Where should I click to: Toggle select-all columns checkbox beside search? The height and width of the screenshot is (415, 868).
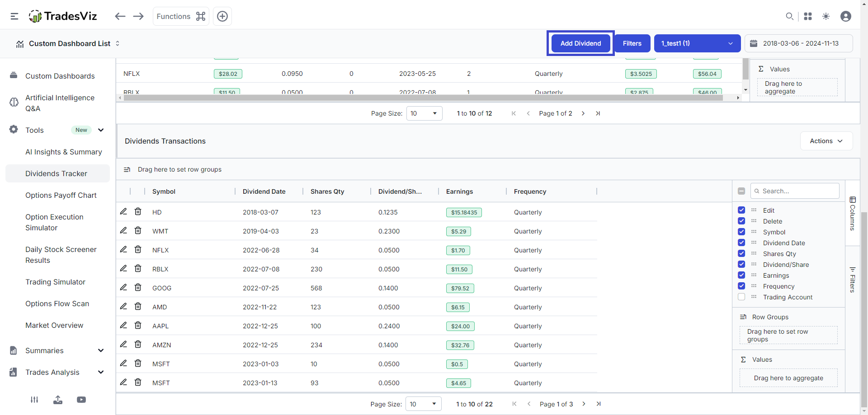click(x=741, y=191)
